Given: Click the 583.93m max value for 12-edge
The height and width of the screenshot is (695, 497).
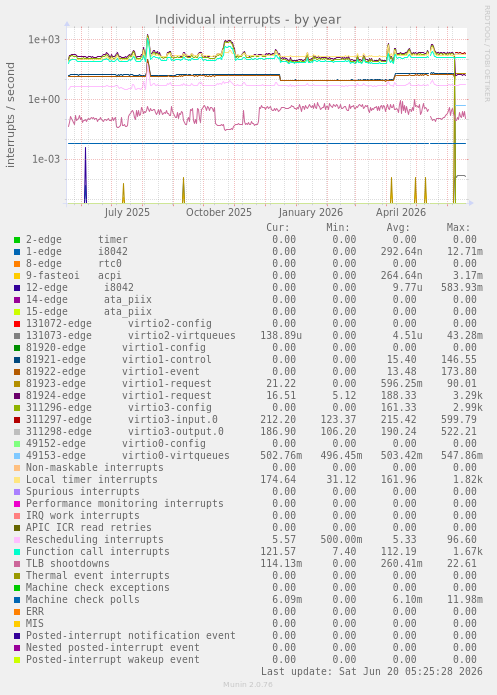Looking at the screenshot, I should click(x=462, y=288).
